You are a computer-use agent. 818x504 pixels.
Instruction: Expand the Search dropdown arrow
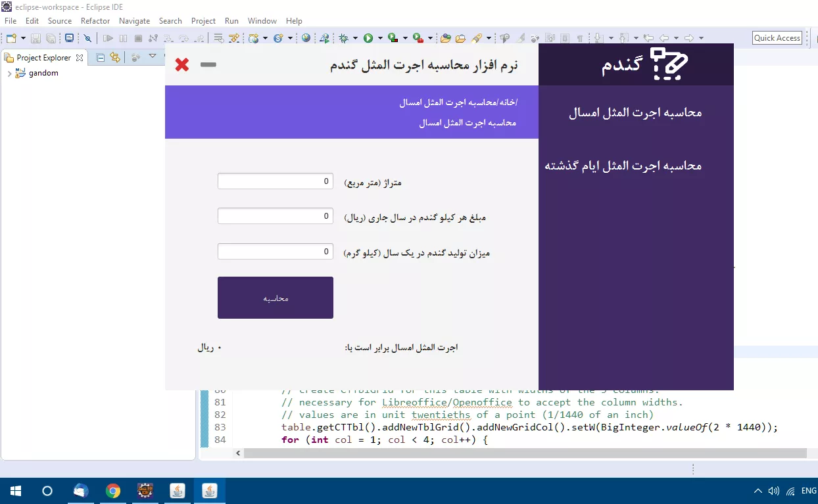pos(489,38)
